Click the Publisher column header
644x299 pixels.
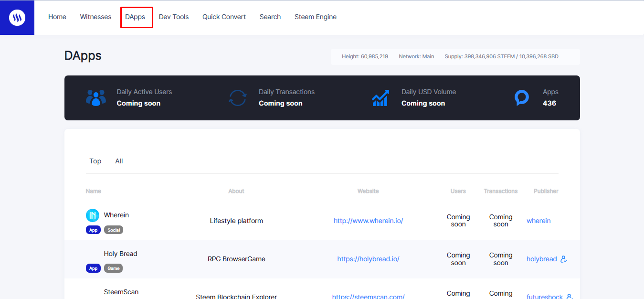click(x=546, y=191)
